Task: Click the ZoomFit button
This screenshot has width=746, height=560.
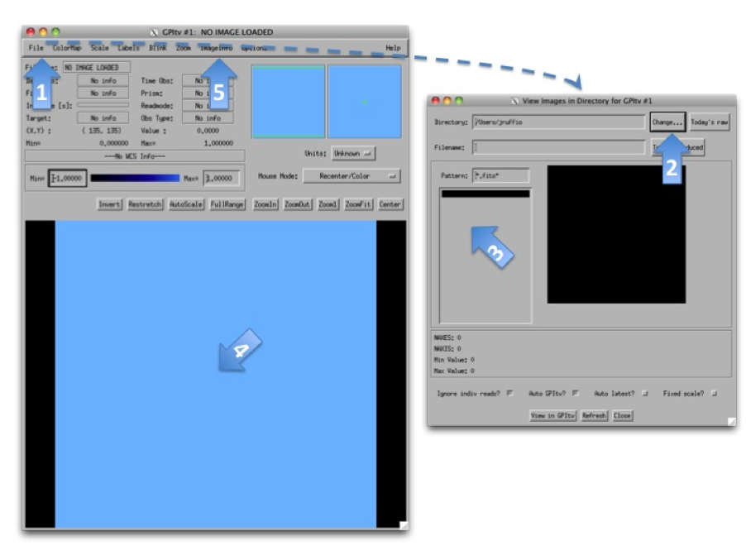Action: click(359, 204)
